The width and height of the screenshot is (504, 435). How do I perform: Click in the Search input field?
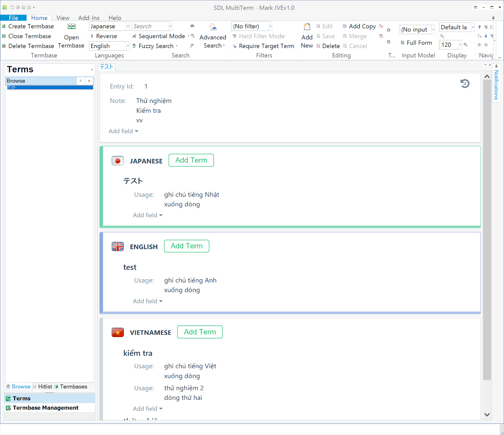pyautogui.click(x=151, y=26)
